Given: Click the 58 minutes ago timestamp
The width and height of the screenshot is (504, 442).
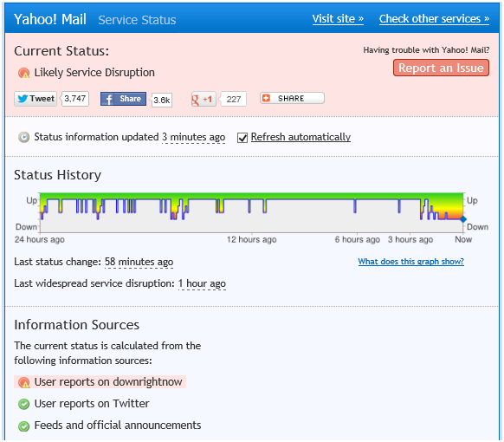Looking at the screenshot, I should click(x=139, y=262).
